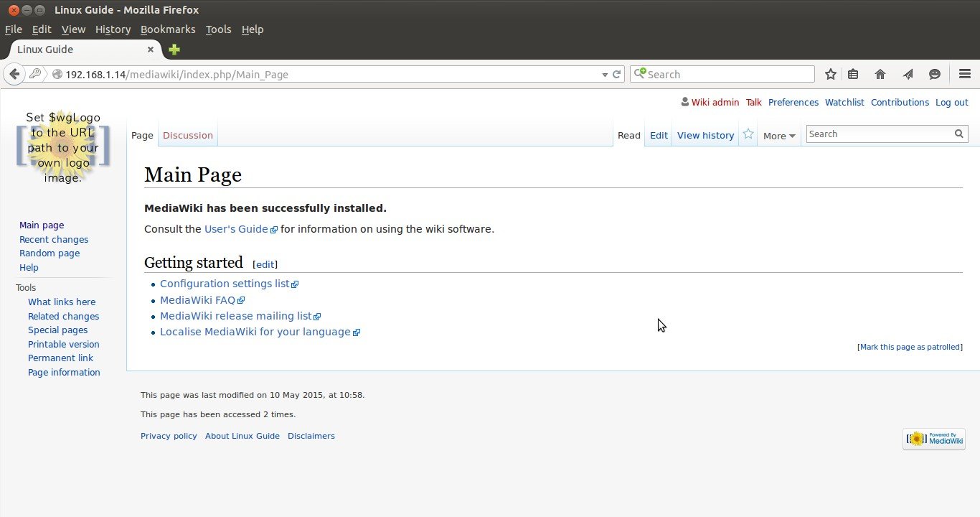Expand the More actions dropdown

click(x=779, y=136)
